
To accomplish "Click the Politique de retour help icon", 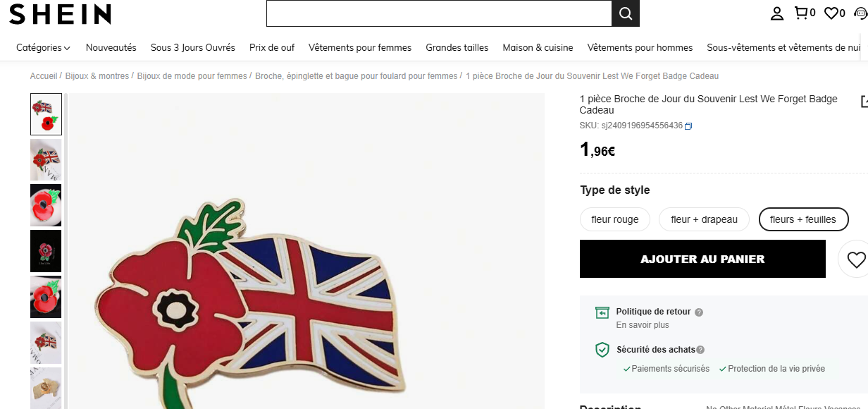I will pyautogui.click(x=699, y=312).
